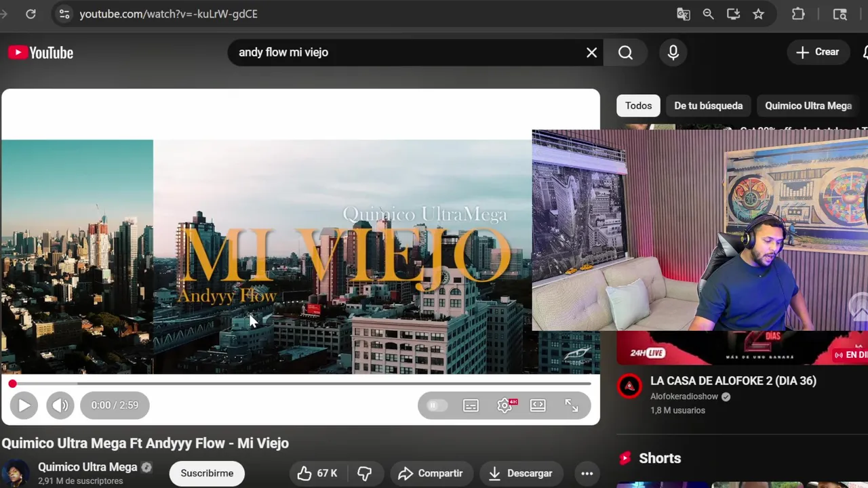The width and height of the screenshot is (868, 488).
Task: Mute the video with the speaker icon
Action: 60,405
